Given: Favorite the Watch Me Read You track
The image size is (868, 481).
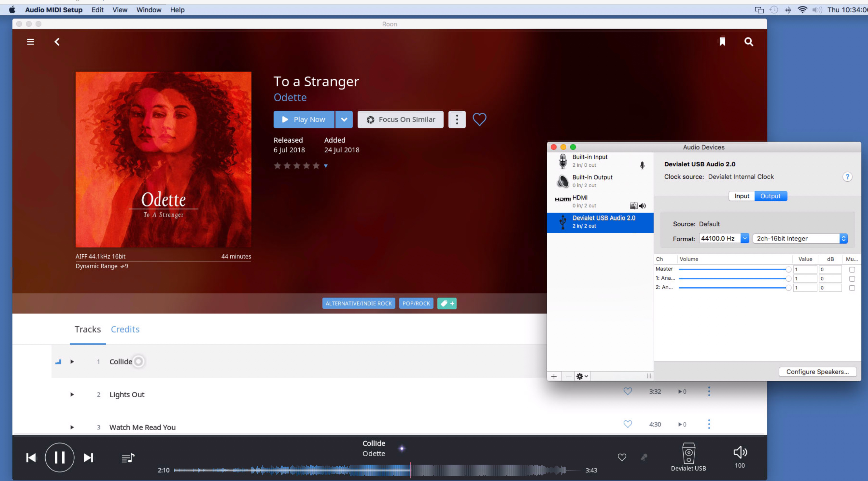Looking at the screenshot, I should 627,424.
